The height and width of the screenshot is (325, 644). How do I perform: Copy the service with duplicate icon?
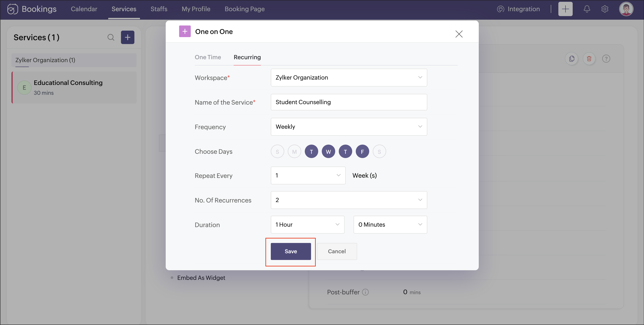[x=572, y=59]
